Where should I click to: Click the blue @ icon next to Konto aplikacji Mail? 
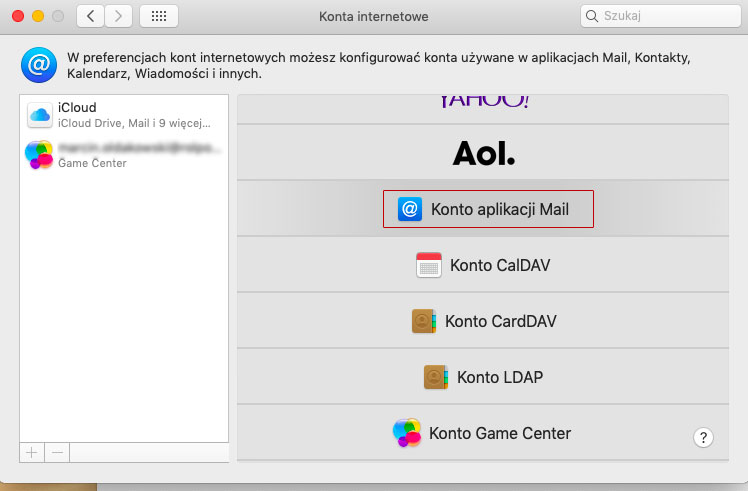click(410, 209)
